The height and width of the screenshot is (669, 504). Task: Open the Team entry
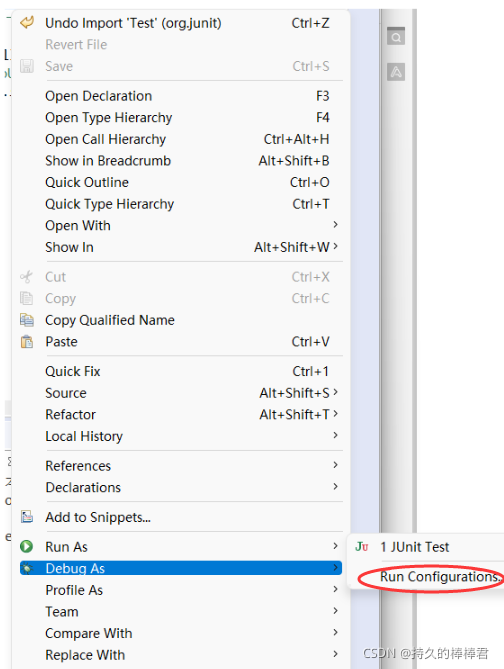pos(62,612)
